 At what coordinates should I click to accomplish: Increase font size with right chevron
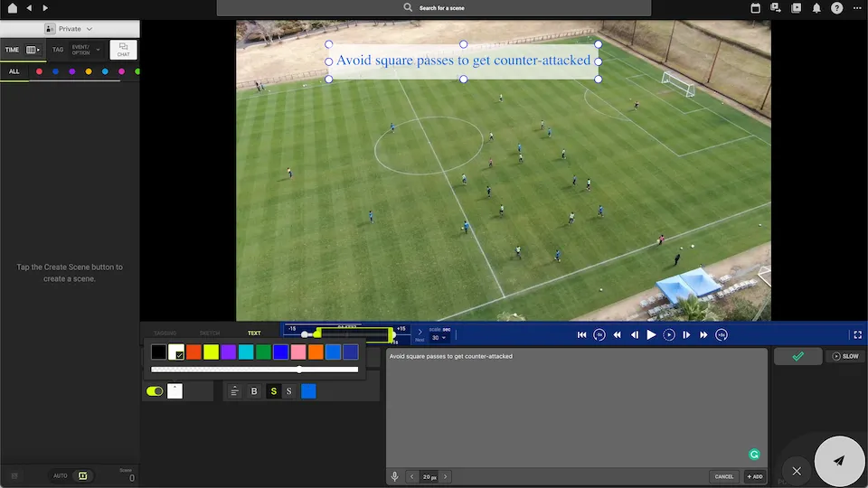pyautogui.click(x=445, y=476)
